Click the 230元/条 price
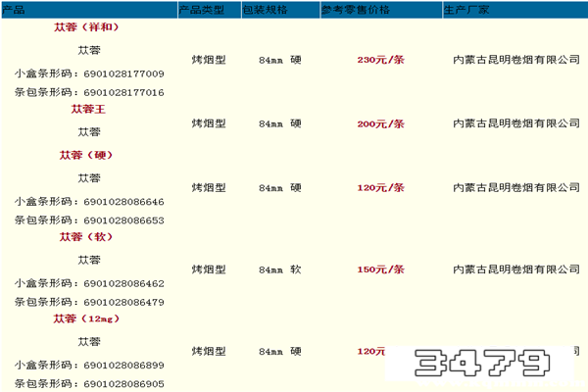The height and width of the screenshot is (392, 588). click(x=379, y=60)
